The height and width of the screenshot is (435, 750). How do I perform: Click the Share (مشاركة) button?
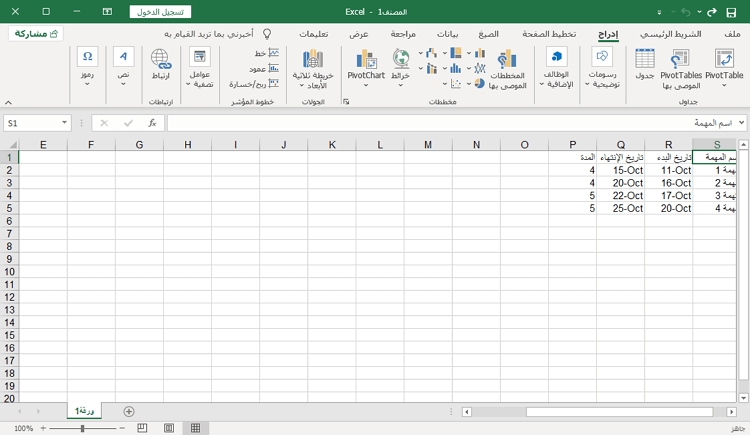(37, 34)
